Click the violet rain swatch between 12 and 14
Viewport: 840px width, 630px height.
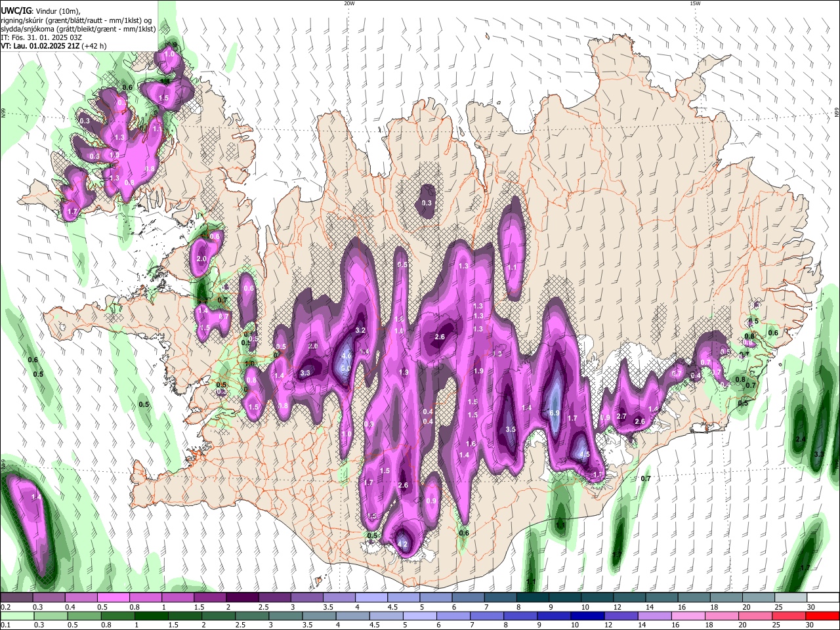point(622,616)
